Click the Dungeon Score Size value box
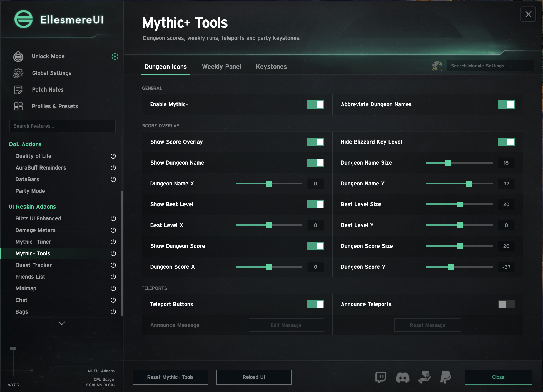The image size is (543, 392). 506,246
